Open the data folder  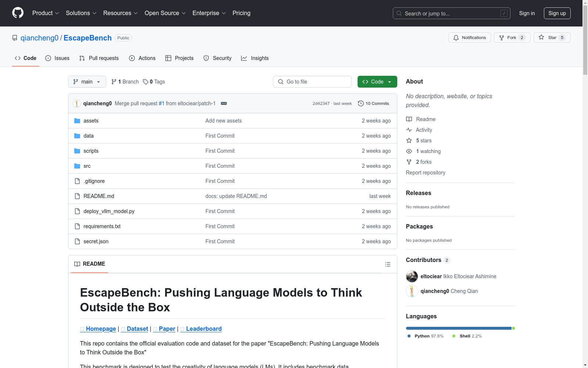89,136
